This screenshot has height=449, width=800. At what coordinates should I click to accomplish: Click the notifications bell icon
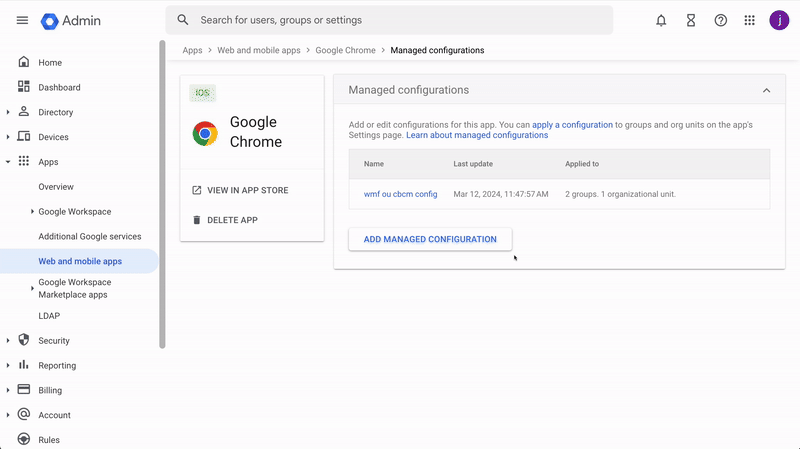point(661,20)
